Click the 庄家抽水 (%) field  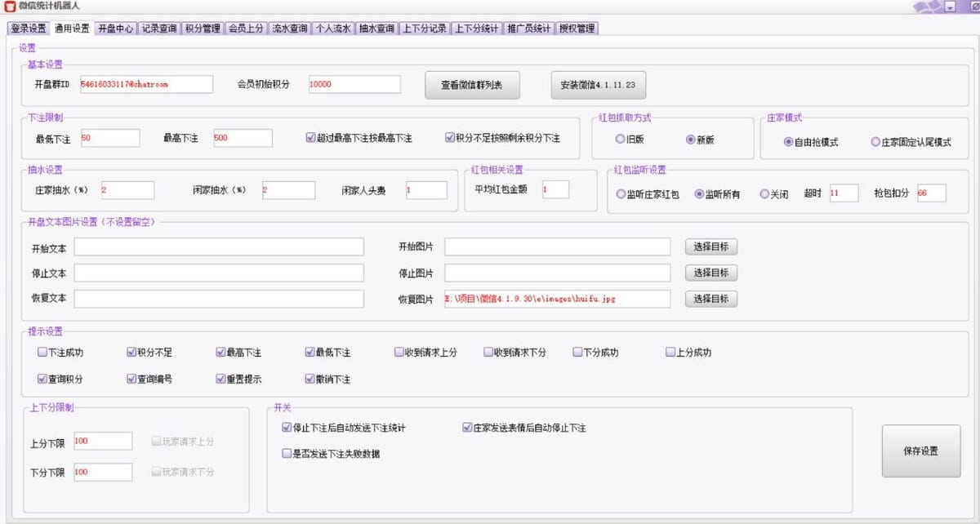[127, 190]
